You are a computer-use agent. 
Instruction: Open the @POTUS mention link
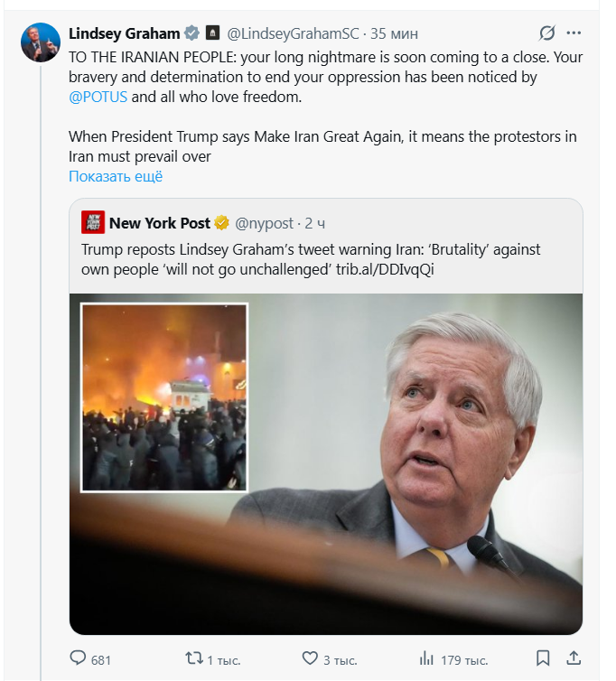98,97
